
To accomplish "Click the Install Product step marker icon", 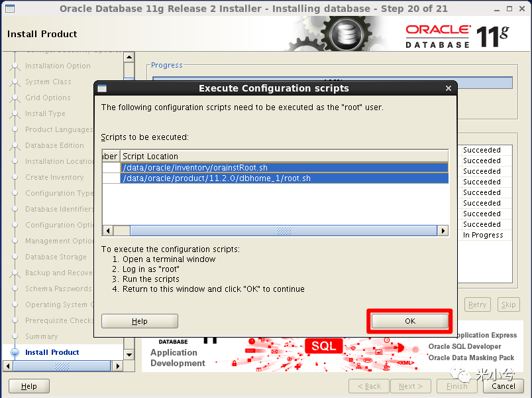I will pyautogui.click(x=15, y=352).
